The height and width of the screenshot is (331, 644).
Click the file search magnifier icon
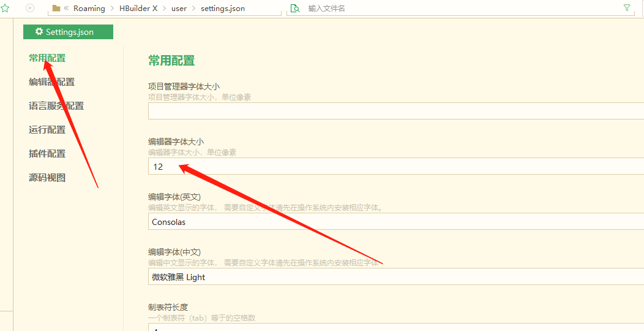click(295, 9)
